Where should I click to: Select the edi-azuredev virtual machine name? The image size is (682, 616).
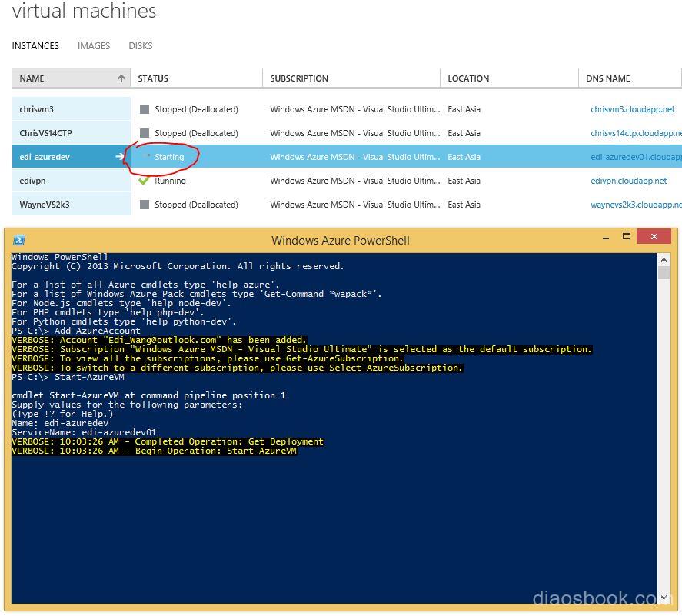[x=45, y=157]
